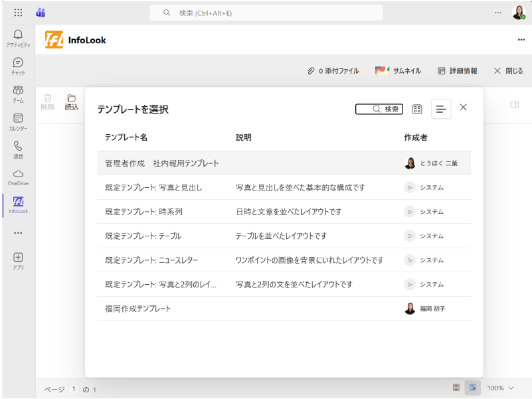Image resolution: width=532 pixels, height=399 pixels.
Task: Expand more apps ellipsis in sidebar
Action: coord(18,233)
